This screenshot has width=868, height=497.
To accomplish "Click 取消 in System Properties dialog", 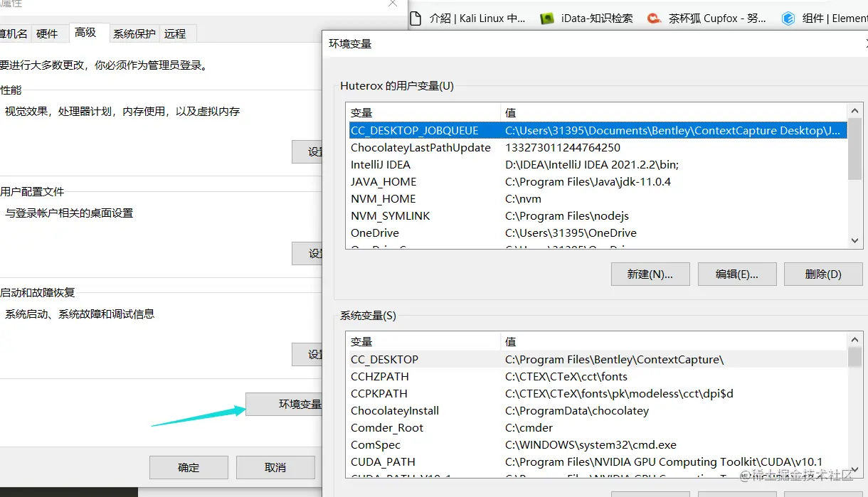I will pyautogui.click(x=275, y=467).
